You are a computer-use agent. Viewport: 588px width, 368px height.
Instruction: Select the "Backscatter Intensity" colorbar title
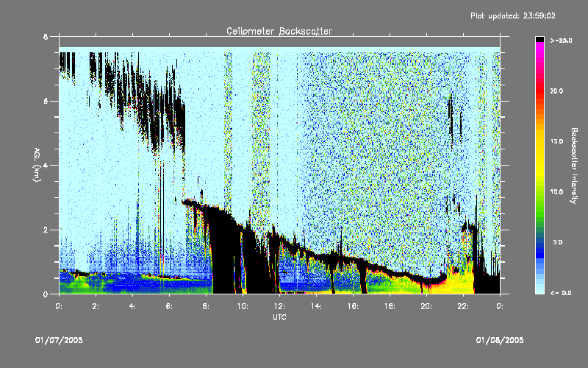[x=574, y=166]
